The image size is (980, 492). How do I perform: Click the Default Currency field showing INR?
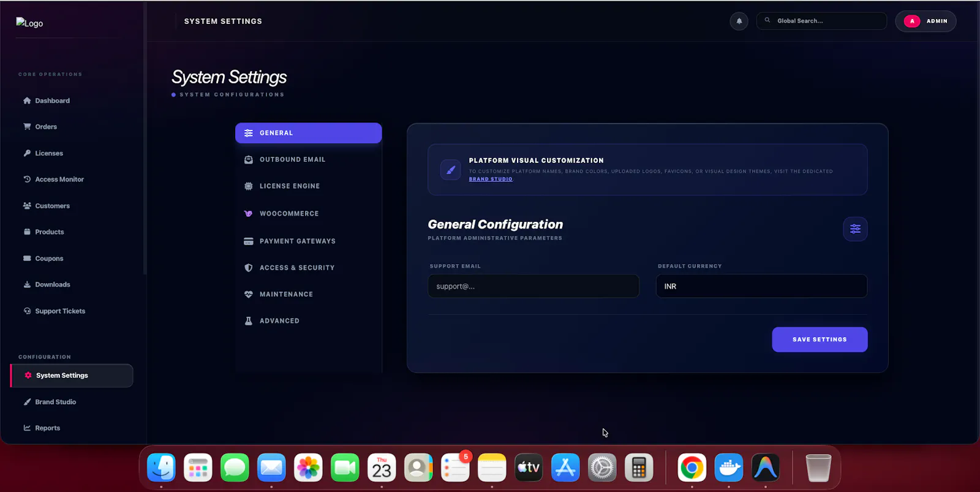[761, 286]
